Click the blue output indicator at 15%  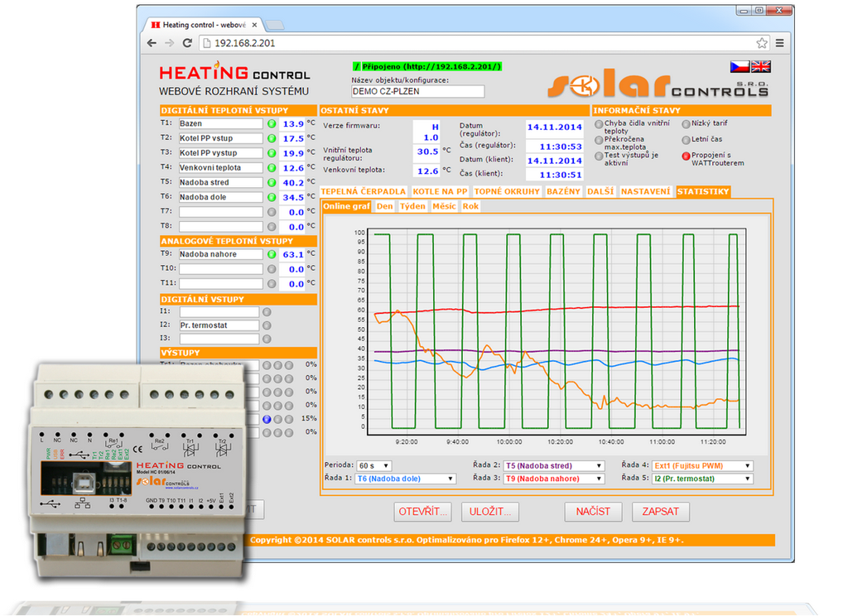tap(267, 418)
